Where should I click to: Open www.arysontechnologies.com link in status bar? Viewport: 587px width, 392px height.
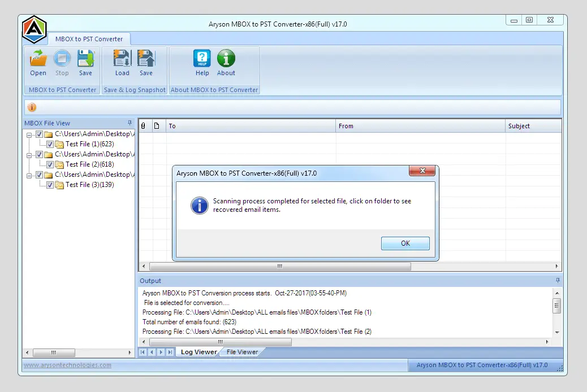click(x=67, y=365)
